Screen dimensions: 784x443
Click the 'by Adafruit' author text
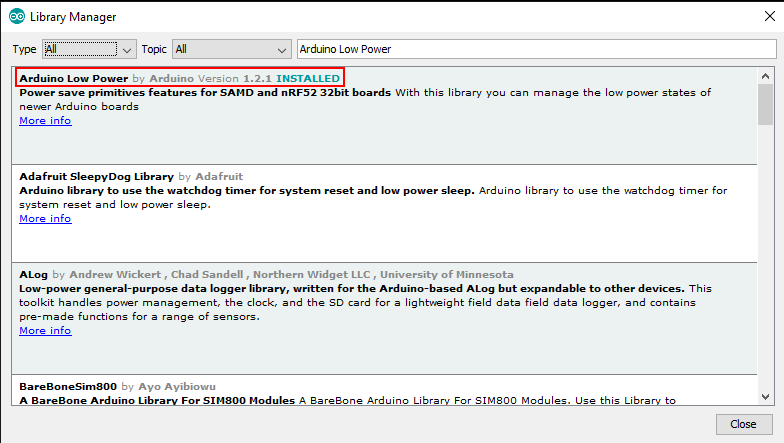(x=210, y=176)
